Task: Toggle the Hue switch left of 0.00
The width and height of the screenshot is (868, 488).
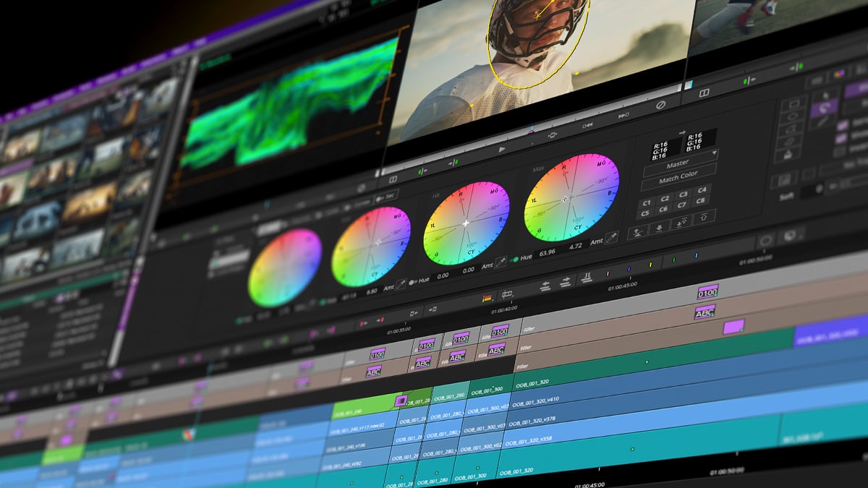Action: click(x=413, y=282)
